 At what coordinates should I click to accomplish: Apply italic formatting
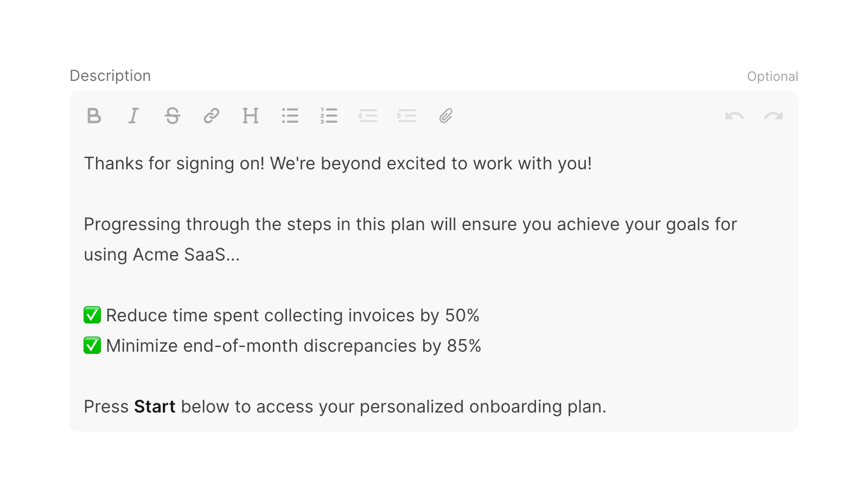(133, 116)
